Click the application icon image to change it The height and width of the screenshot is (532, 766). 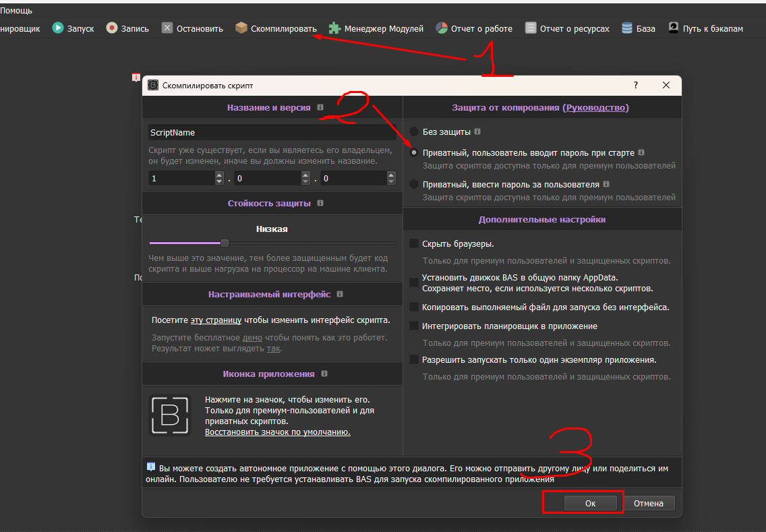[169, 415]
